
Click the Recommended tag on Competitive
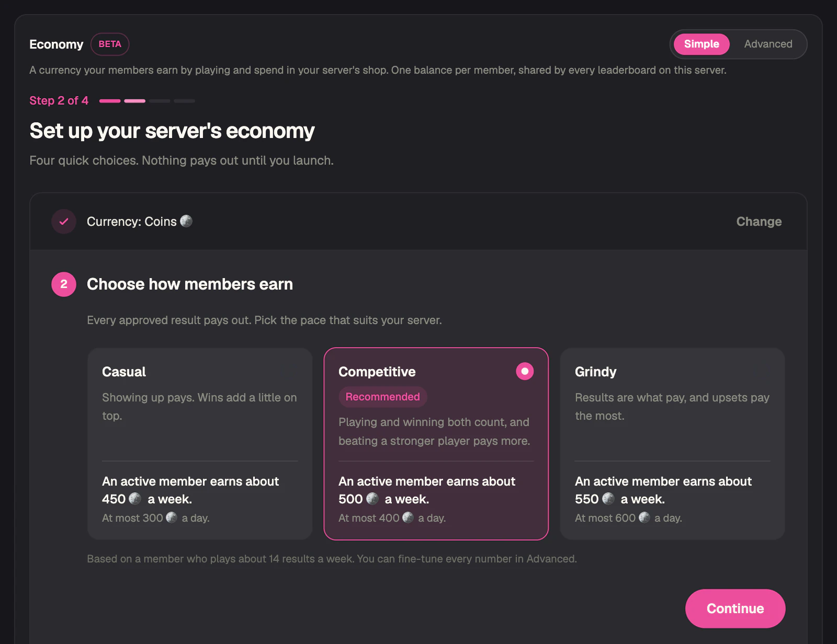pyautogui.click(x=382, y=397)
